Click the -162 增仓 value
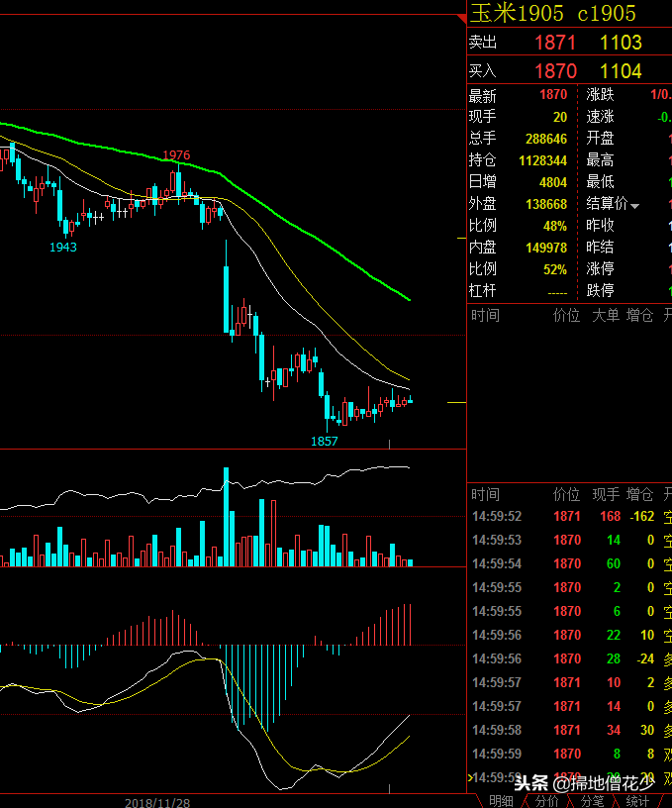Screen dimensions: 672x808 click(x=642, y=516)
